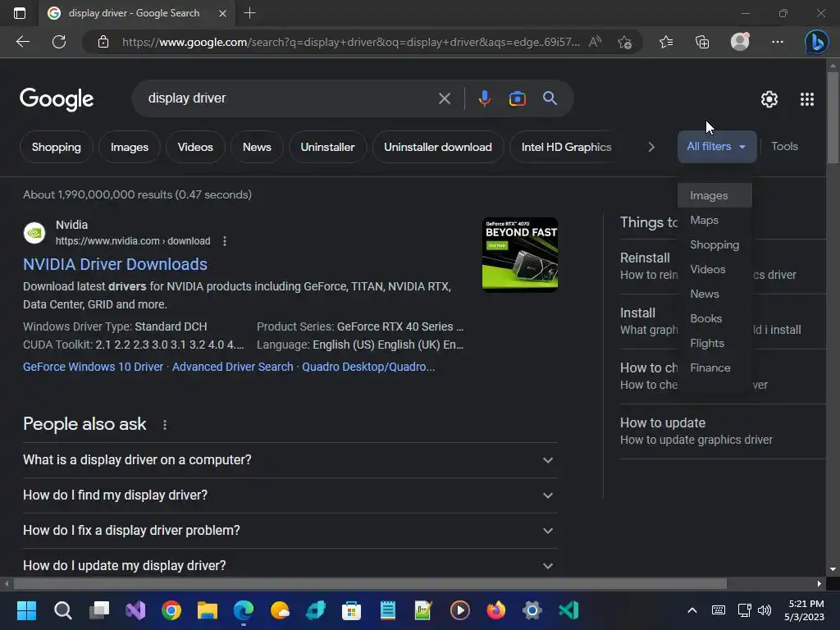Open Read aloud icon in address bar
Image resolution: width=840 pixels, height=630 pixels.
point(595,42)
